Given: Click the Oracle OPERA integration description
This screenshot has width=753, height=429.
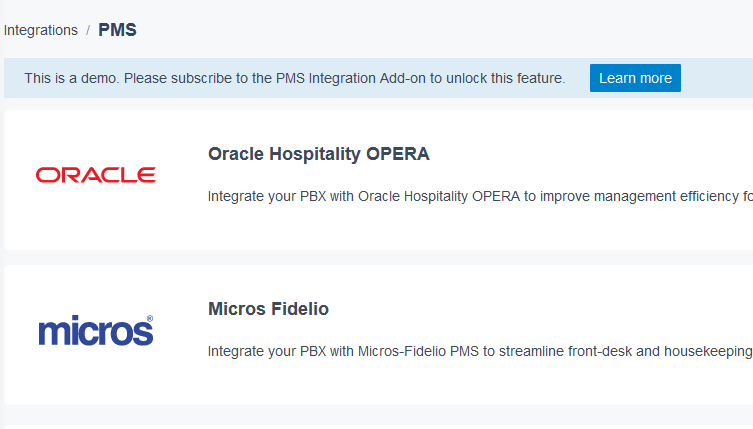Looking at the screenshot, I should click(x=480, y=196).
